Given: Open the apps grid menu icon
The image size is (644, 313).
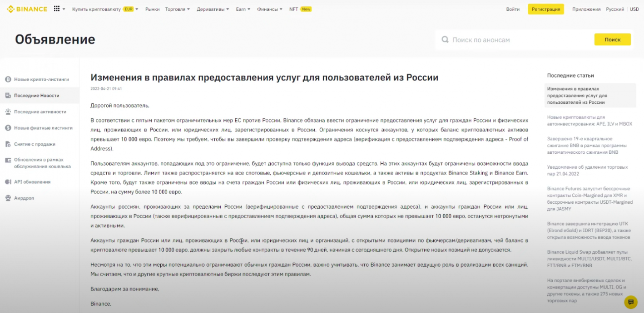Looking at the screenshot, I should click(57, 9).
